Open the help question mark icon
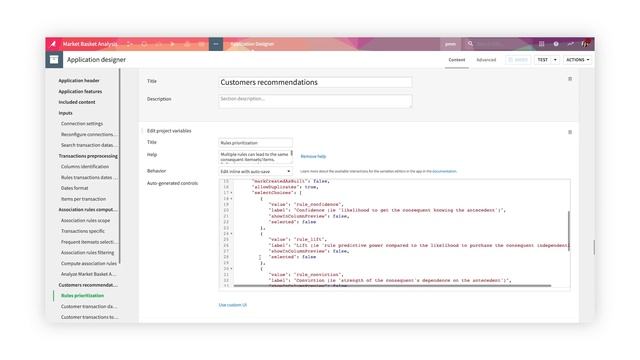 pyautogui.click(x=556, y=44)
